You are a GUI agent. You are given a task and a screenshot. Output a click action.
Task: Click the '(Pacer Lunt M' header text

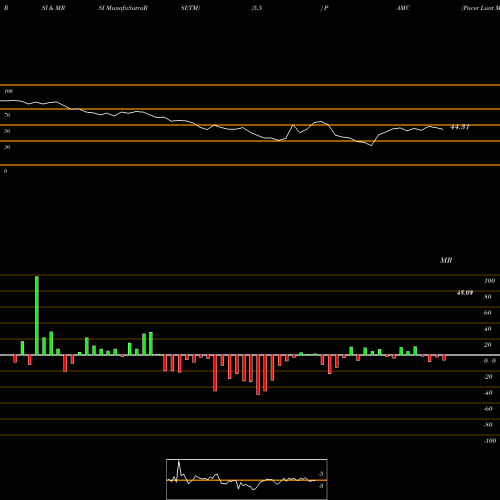[480, 8]
